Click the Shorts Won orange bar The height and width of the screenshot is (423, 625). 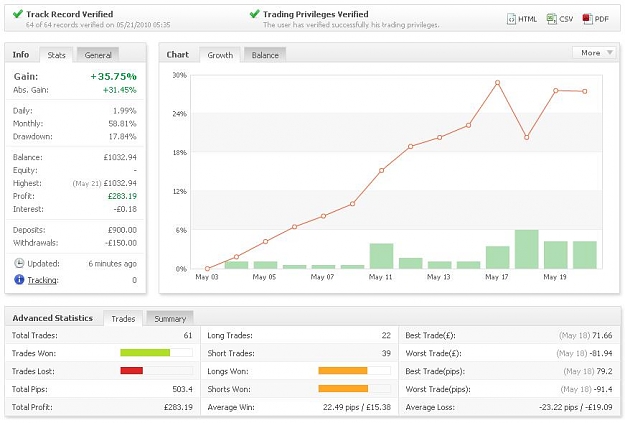point(343,388)
